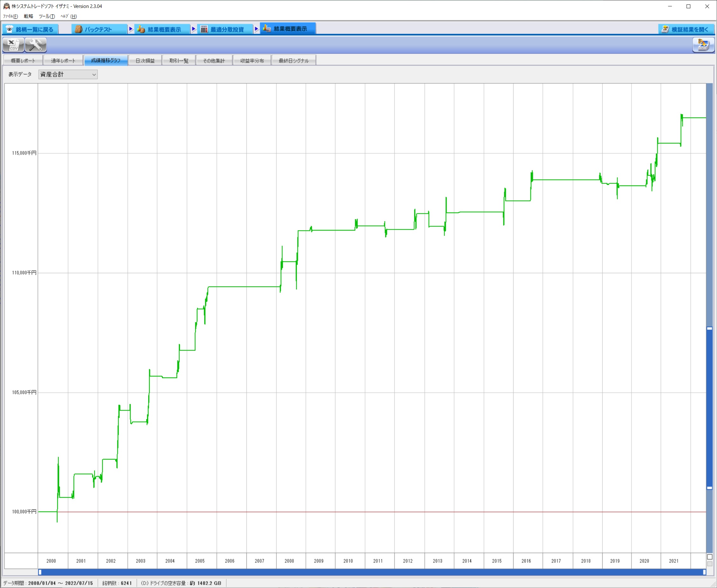Click the right handle of horizontal range slider
This screenshot has width=717, height=588.
click(x=704, y=572)
